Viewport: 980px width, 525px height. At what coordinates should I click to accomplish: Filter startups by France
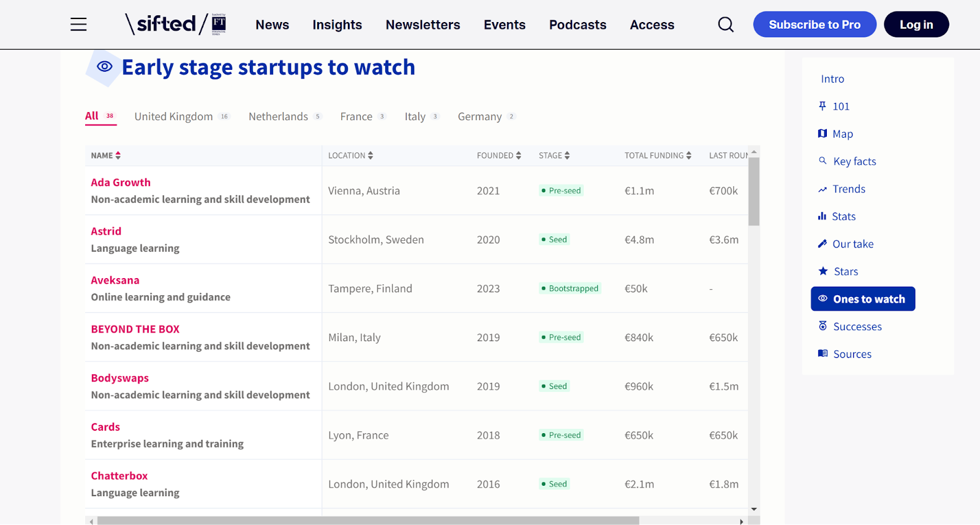pos(363,116)
